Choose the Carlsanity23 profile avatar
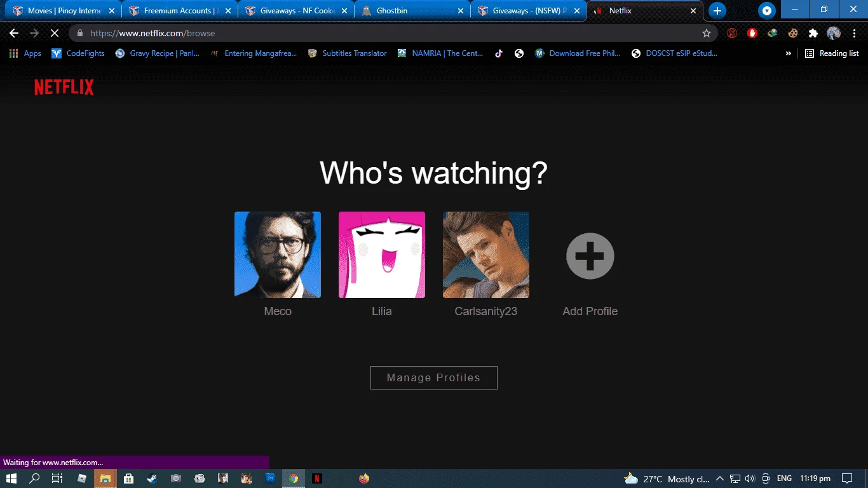The width and height of the screenshot is (868, 488). tap(486, 255)
